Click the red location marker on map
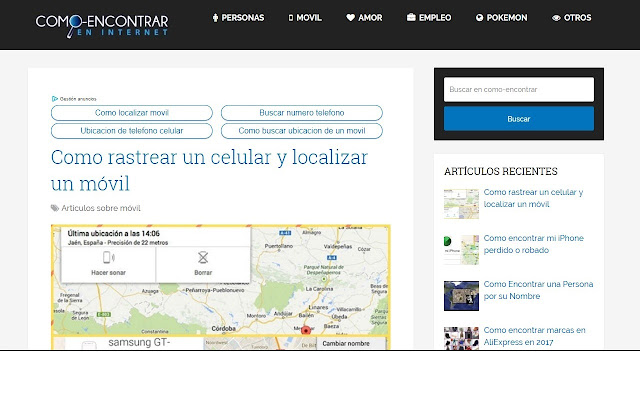The height and width of the screenshot is (400, 640). (305, 330)
